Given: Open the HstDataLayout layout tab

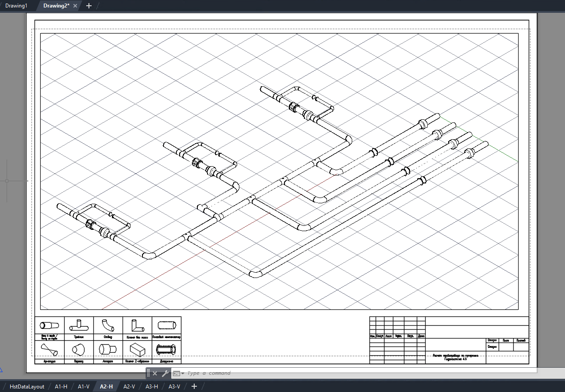Looking at the screenshot, I should (x=27, y=386).
